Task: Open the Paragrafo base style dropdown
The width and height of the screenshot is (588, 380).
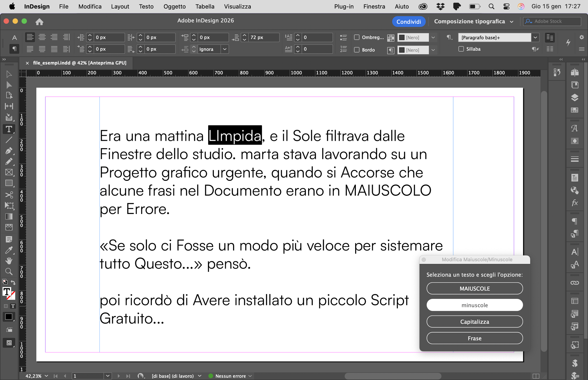Action: click(x=535, y=38)
